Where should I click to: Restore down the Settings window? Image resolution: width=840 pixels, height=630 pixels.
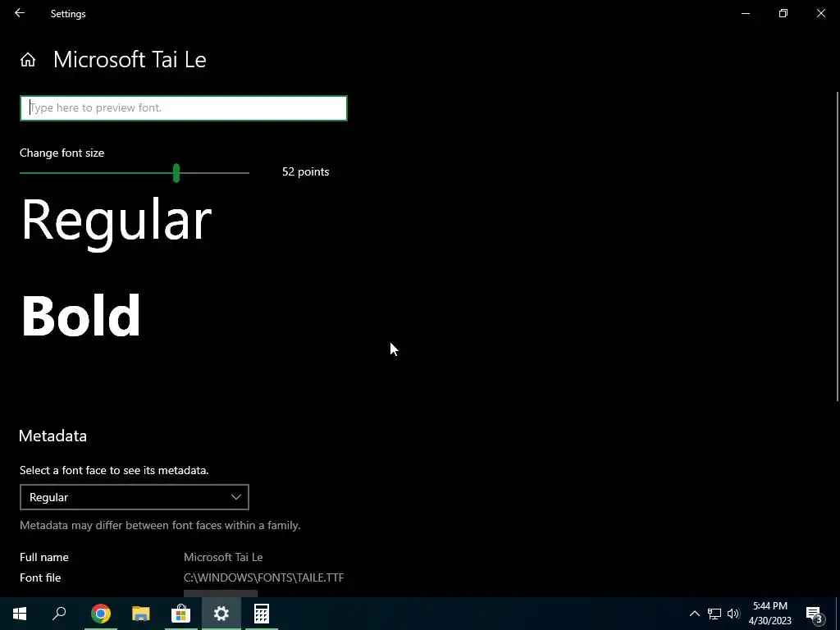click(783, 13)
